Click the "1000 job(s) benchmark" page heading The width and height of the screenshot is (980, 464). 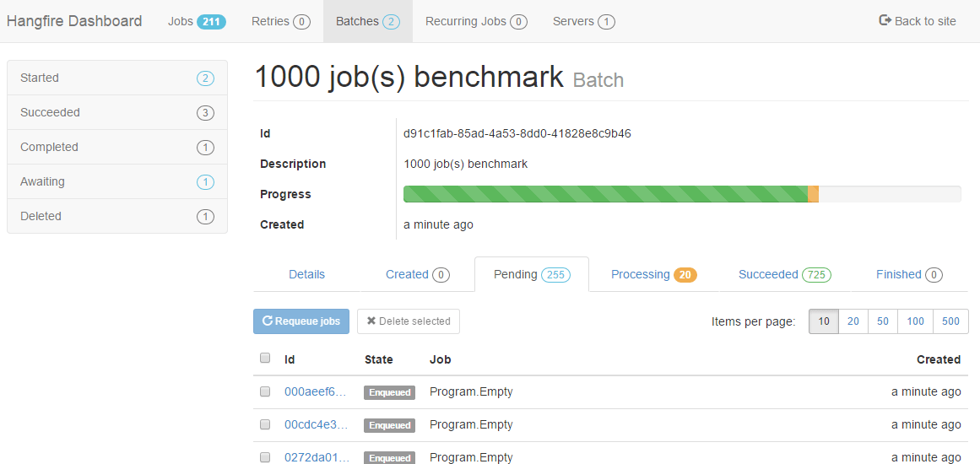[409, 78]
